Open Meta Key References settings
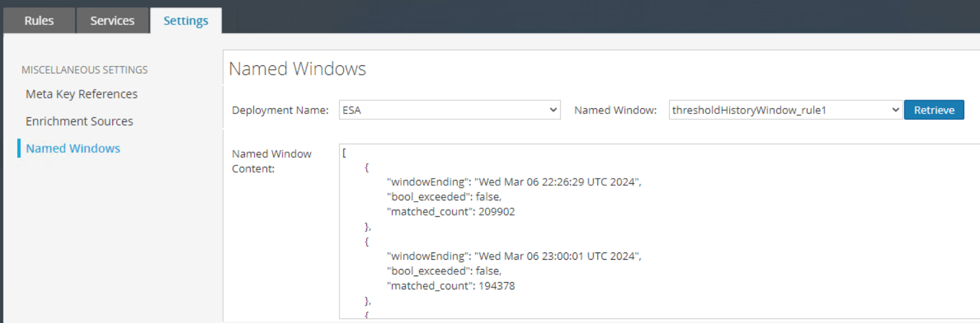 [81, 94]
